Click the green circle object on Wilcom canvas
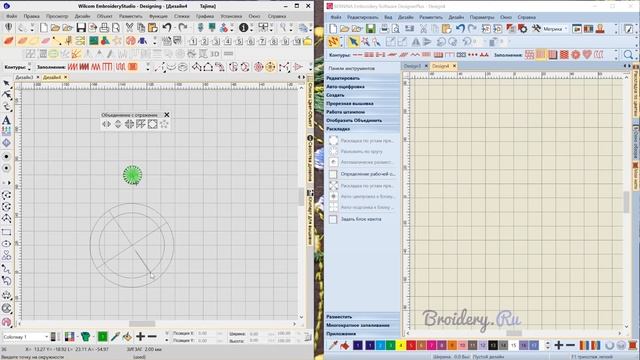640x360 pixels. pyautogui.click(x=132, y=175)
